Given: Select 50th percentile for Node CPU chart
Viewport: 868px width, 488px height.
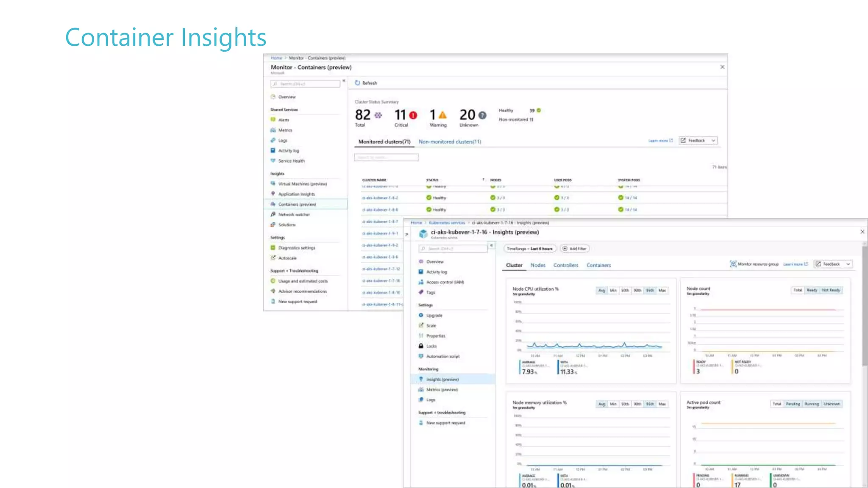Looking at the screenshot, I should (625, 291).
